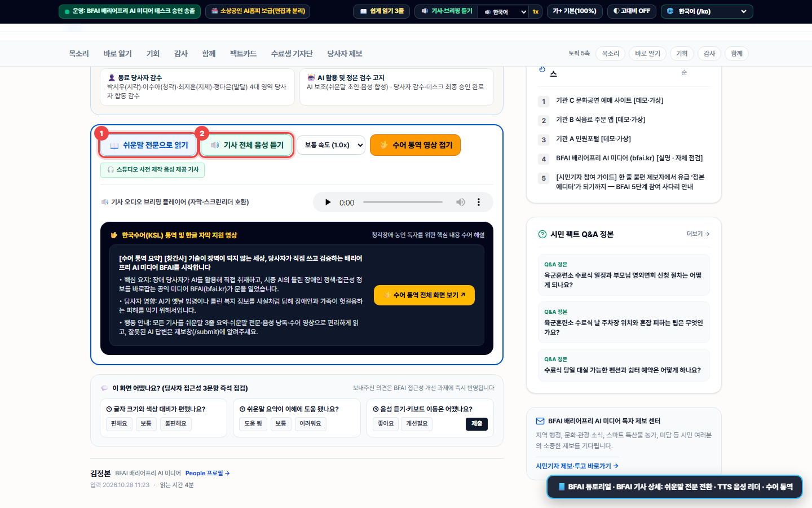Click 더보기 in 시민 팩트 Q&A 정본
Image resolution: width=812 pixels, height=508 pixels.
point(698,234)
